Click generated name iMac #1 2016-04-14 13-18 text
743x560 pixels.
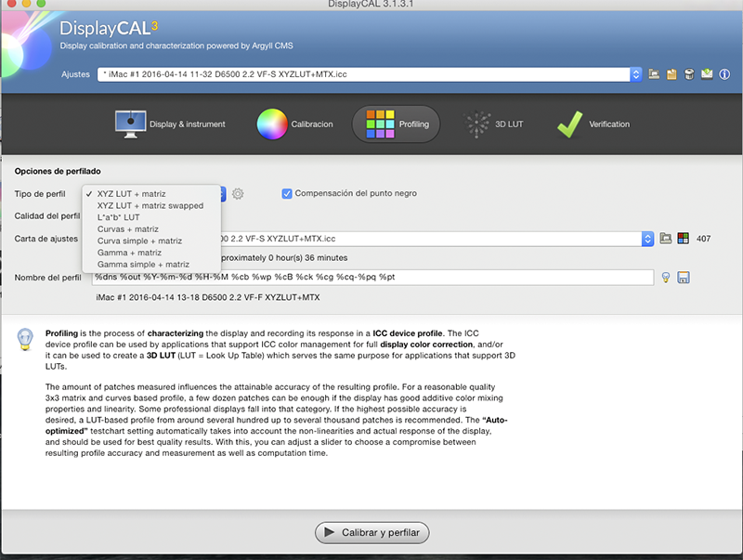tap(207, 297)
